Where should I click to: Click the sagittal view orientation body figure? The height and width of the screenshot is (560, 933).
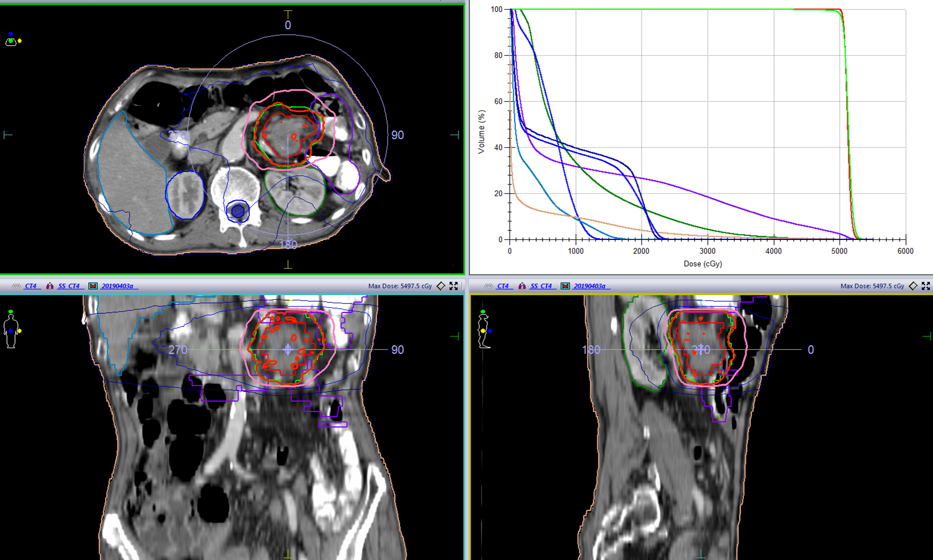click(484, 329)
